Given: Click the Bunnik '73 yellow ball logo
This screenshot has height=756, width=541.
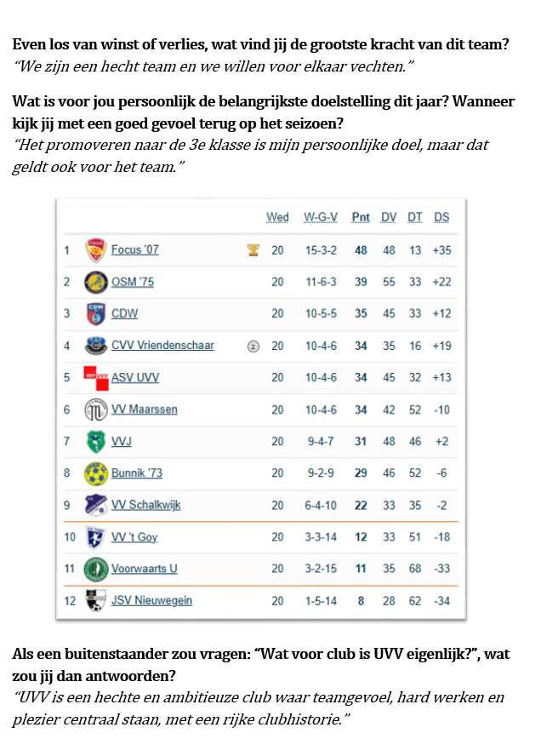Looking at the screenshot, I should point(96,473).
